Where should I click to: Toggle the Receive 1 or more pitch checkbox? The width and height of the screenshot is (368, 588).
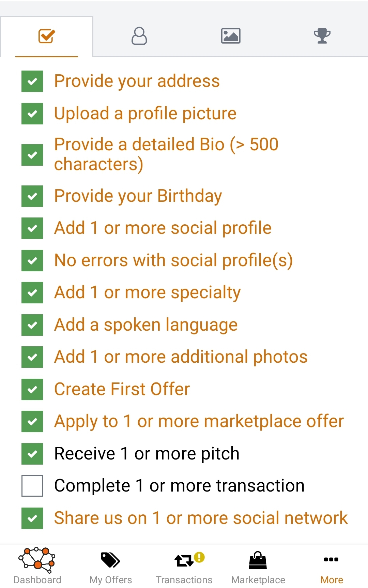click(x=32, y=454)
